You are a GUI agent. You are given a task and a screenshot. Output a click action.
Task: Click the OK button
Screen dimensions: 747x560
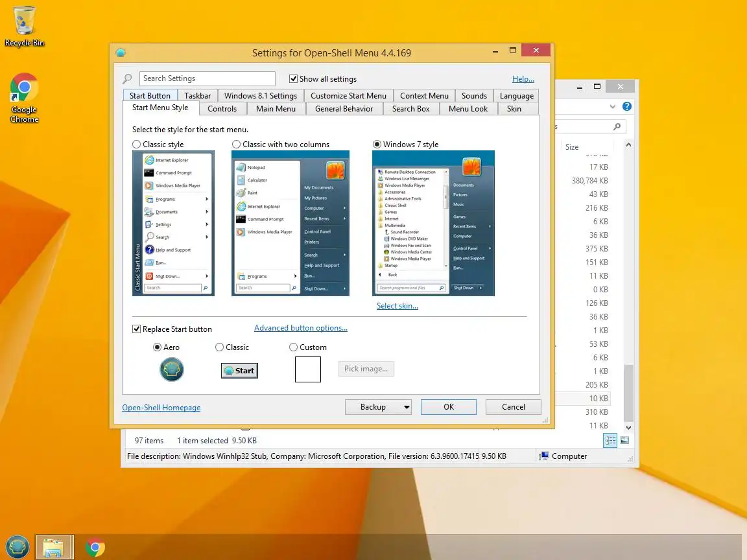coord(449,407)
